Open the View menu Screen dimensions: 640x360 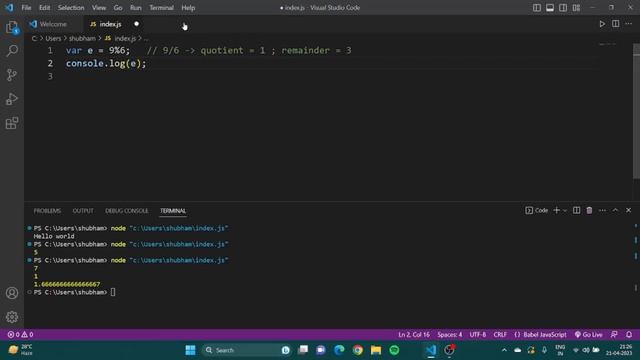(x=99, y=8)
